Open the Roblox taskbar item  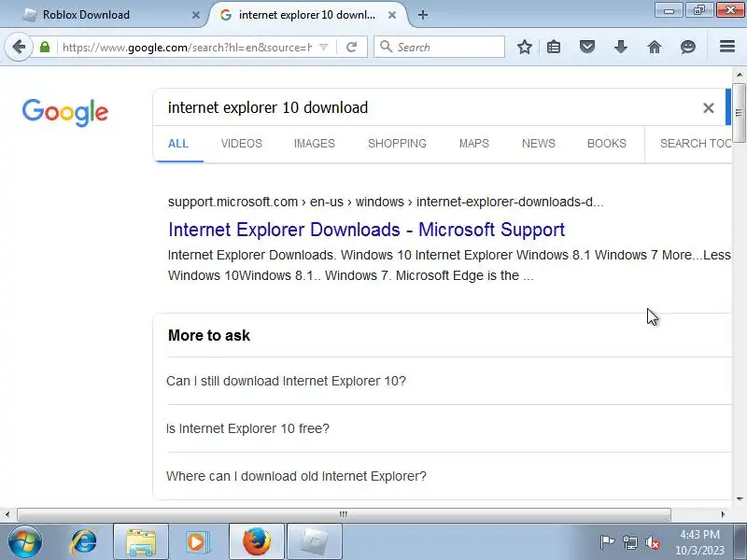315,542
